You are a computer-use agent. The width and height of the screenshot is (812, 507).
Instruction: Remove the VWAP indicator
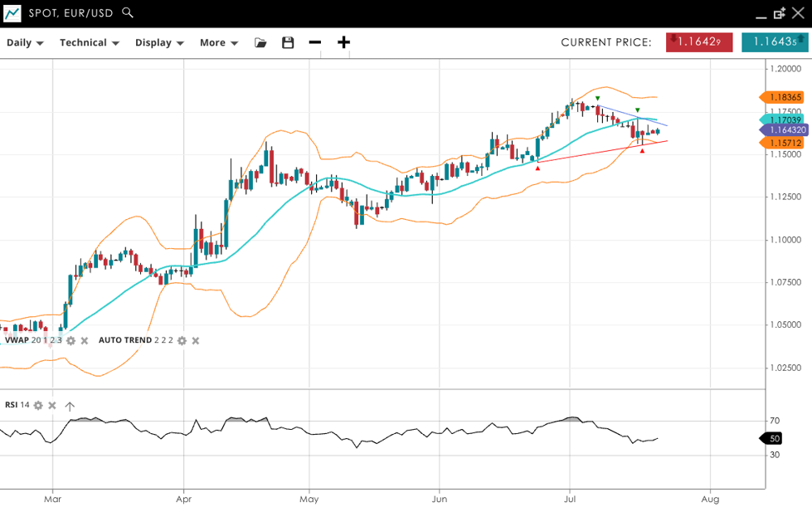click(x=84, y=340)
